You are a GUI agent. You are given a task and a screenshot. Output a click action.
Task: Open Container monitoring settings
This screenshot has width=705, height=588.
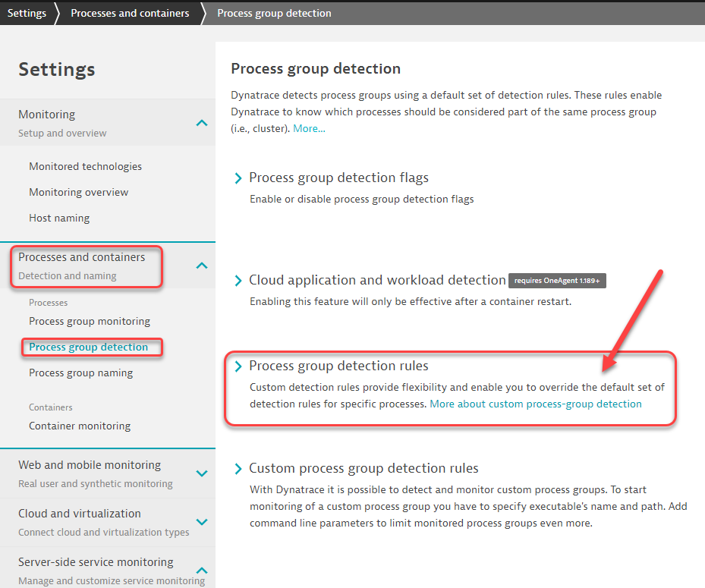pyautogui.click(x=80, y=426)
